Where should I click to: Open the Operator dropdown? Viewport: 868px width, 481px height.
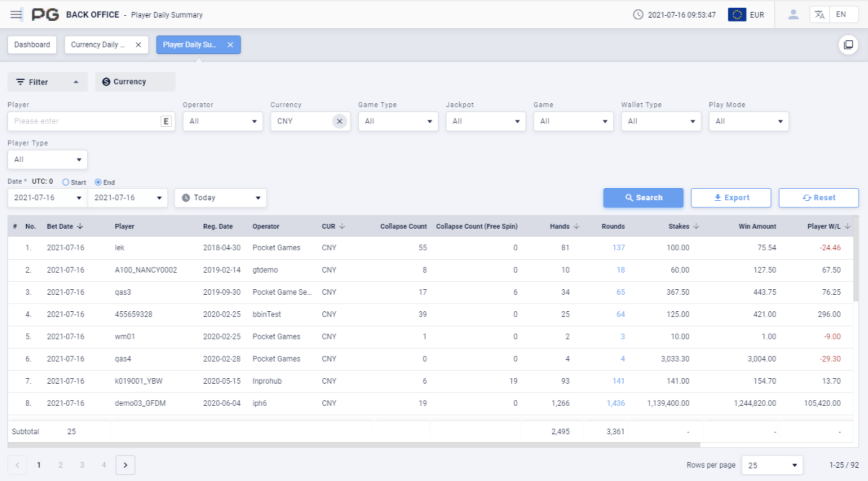[222, 122]
